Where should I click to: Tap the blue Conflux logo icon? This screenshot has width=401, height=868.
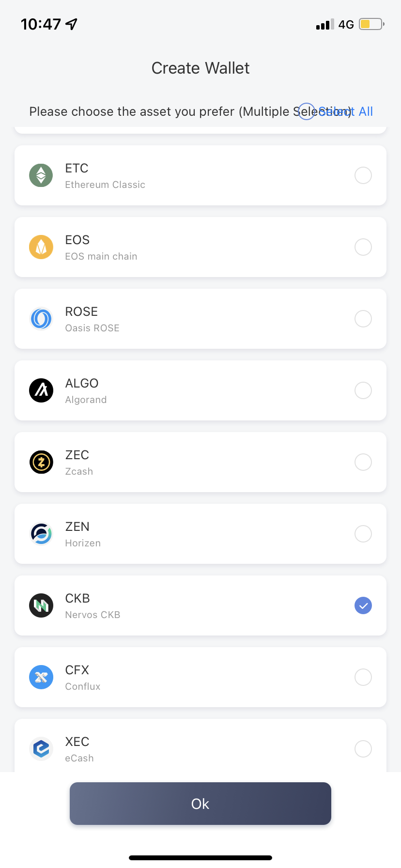(x=41, y=677)
